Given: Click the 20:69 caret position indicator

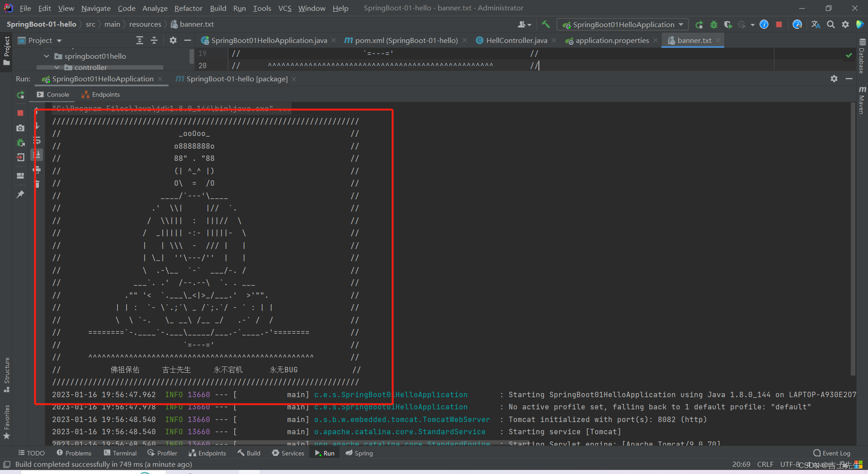Looking at the screenshot, I should 741,465.
